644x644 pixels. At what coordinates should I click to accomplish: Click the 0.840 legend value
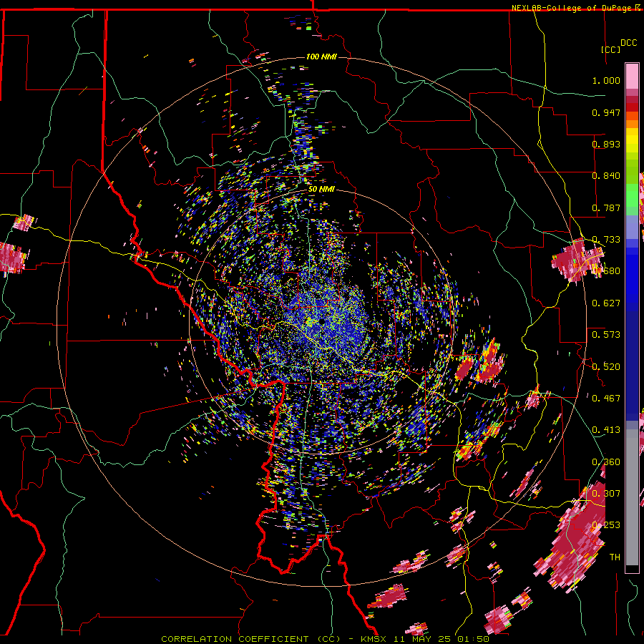[x=606, y=176]
